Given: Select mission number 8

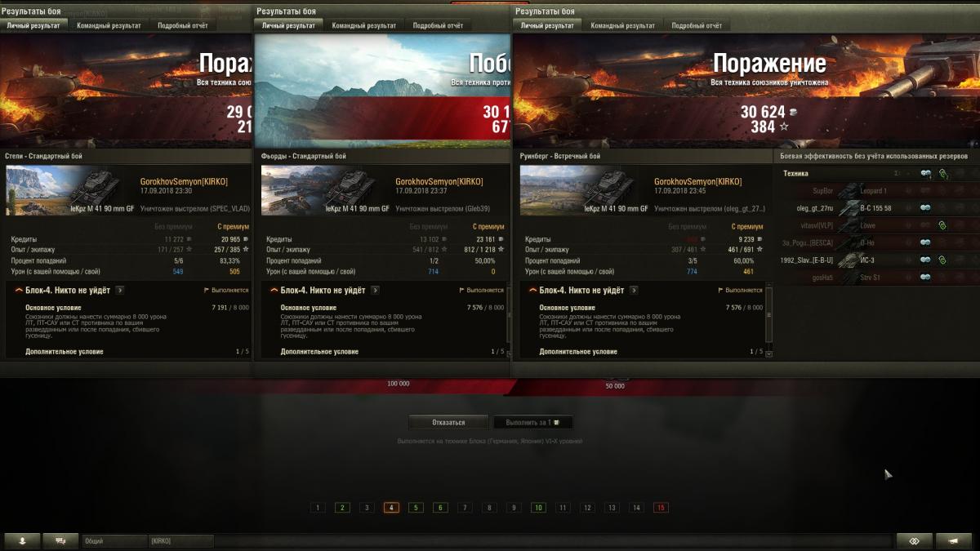Looking at the screenshot, I should coord(489,508).
